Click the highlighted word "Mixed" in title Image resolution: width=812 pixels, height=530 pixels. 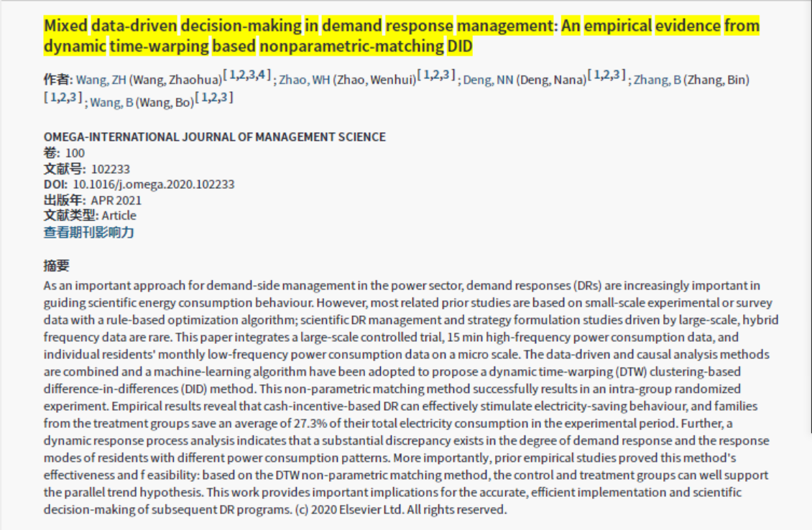pyautogui.click(x=65, y=27)
